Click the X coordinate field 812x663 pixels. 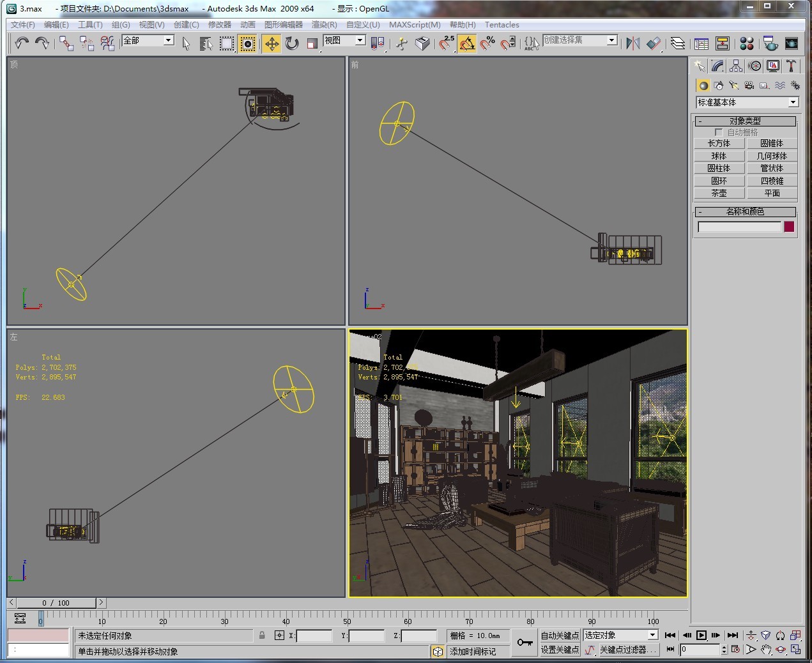coord(314,636)
